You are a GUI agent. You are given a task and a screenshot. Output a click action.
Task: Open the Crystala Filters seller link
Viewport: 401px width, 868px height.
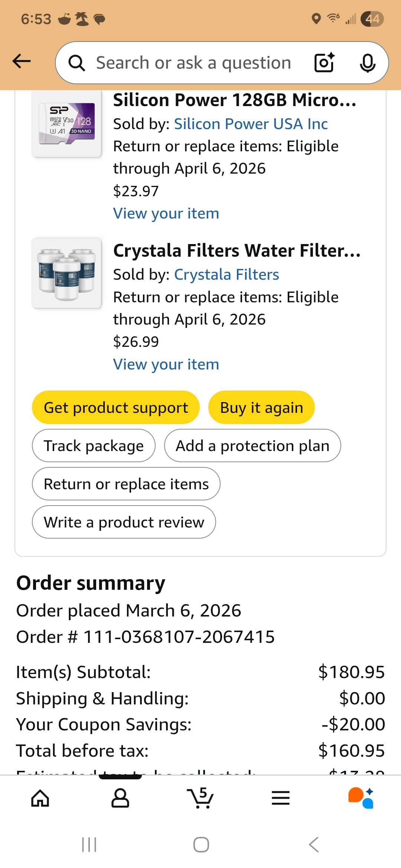click(x=226, y=274)
